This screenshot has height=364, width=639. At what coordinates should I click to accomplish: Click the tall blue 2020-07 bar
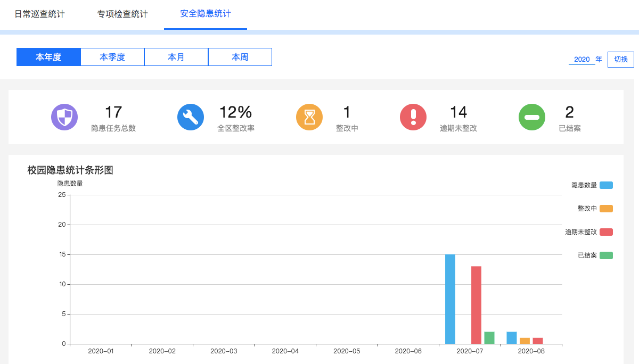pyautogui.click(x=450, y=299)
